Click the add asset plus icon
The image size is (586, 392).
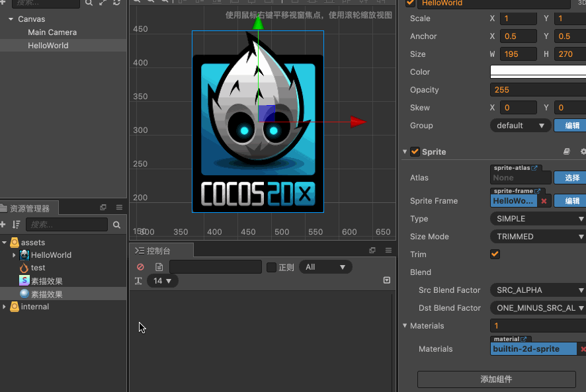(3, 224)
